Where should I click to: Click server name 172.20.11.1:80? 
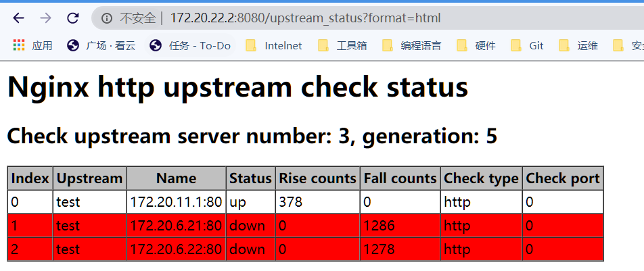[x=176, y=201]
